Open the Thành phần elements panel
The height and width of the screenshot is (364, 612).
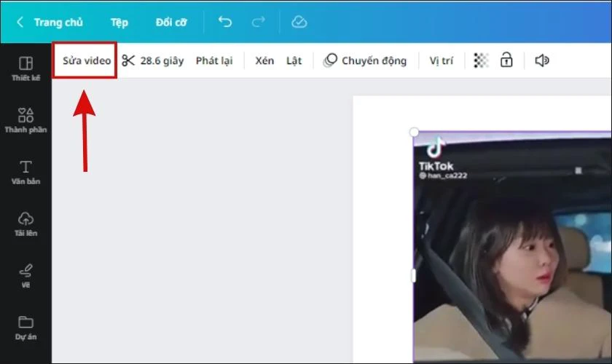coord(25,120)
